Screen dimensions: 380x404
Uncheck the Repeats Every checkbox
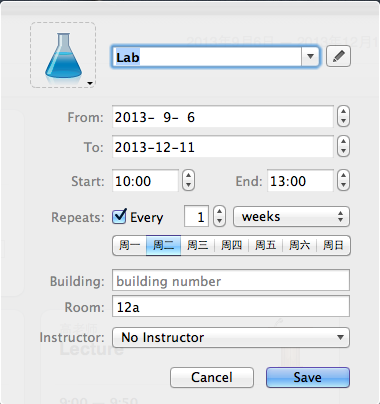coord(119,217)
